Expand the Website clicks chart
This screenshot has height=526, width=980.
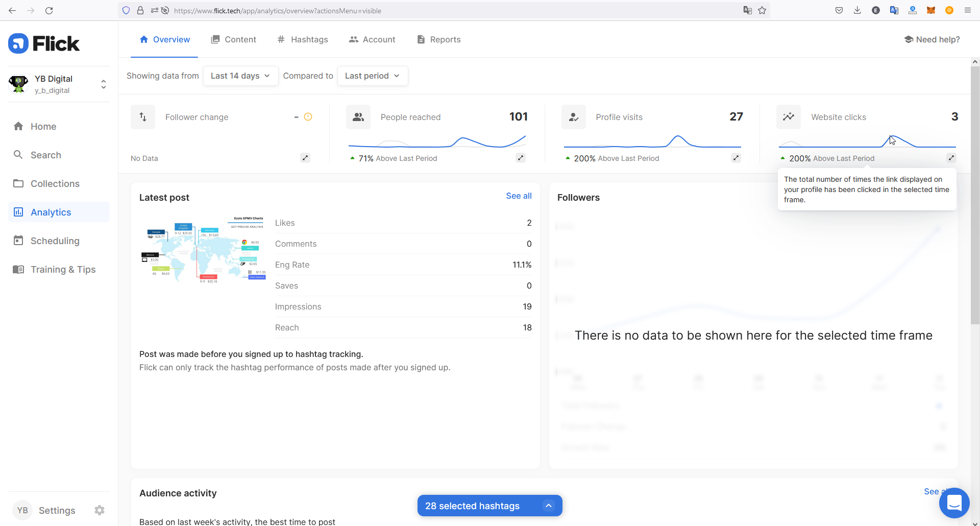(x=951, y=158)
